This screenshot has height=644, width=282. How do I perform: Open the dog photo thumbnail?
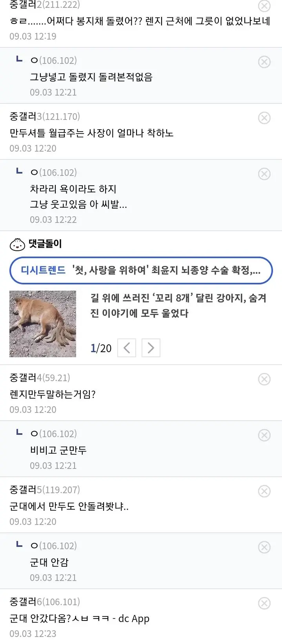pyautogui.click(x=43, y=324)
